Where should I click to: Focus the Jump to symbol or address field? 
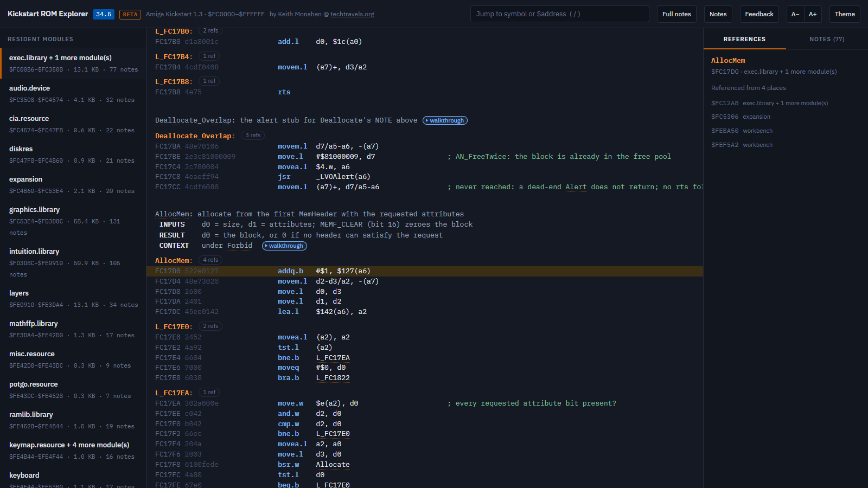pyautogui.click(x=559, y=14)
